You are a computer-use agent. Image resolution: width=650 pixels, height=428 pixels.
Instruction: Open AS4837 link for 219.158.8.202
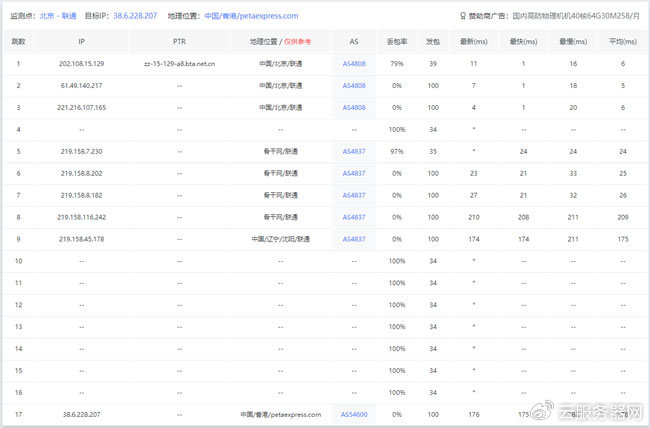(354, 173)
